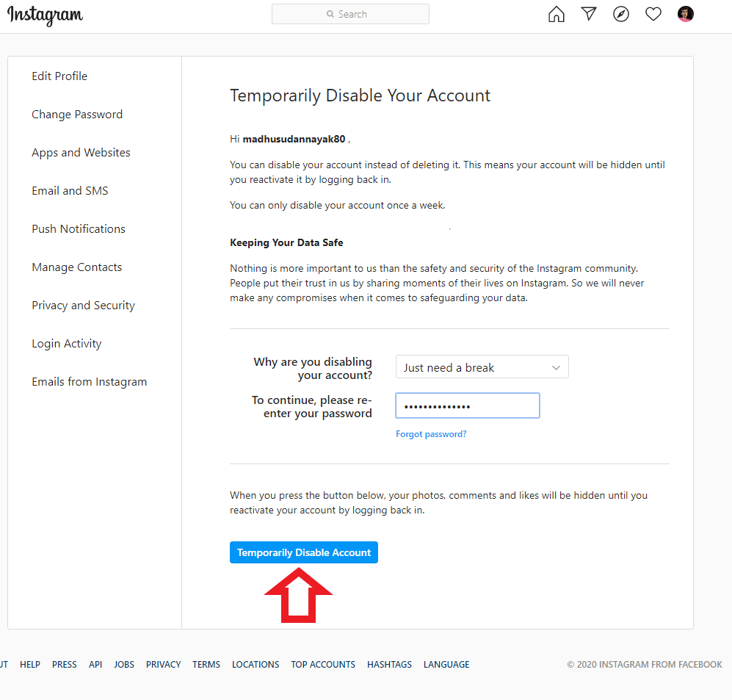The height and width of the screenshot is (700, 732).
Task: Go to the Instagram home feed icon
Action: (x=556, y=14)
